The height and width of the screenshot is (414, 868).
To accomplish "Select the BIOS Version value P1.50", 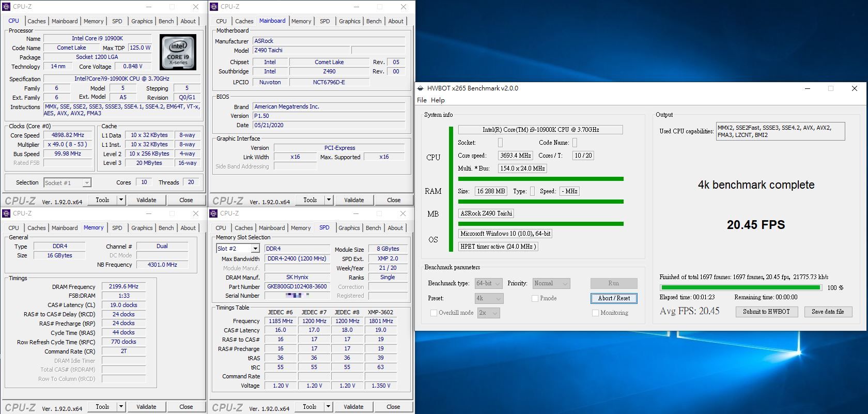I will pyautogui.click(x=329, y=116).
